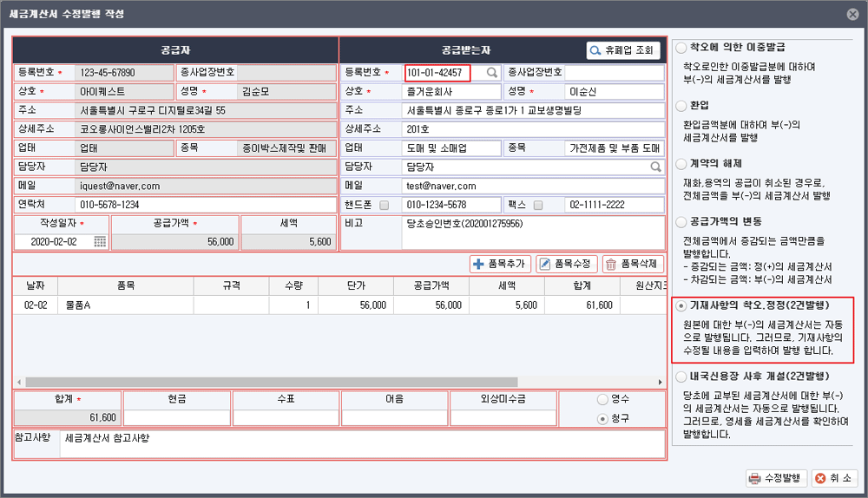Click recipient 성명 field 이순신
Viewport: 868px width, 498px height.
(x=615, y=92)
